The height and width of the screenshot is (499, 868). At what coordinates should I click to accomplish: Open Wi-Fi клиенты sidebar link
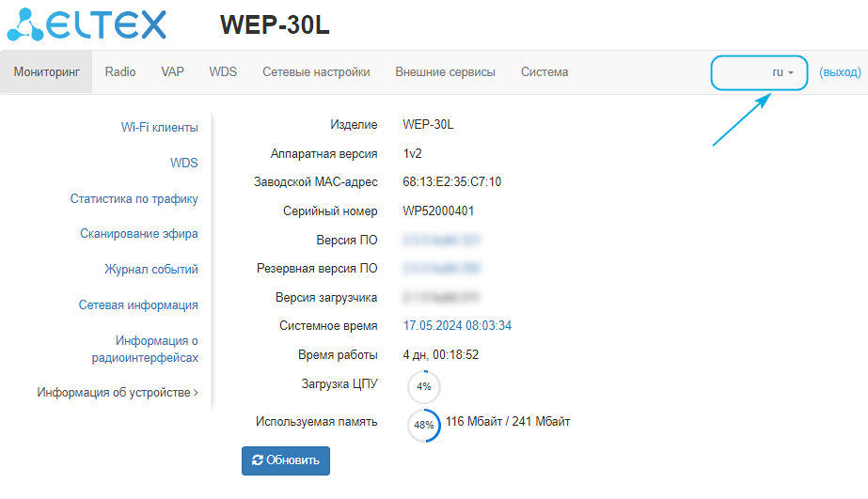coord(160,127)
